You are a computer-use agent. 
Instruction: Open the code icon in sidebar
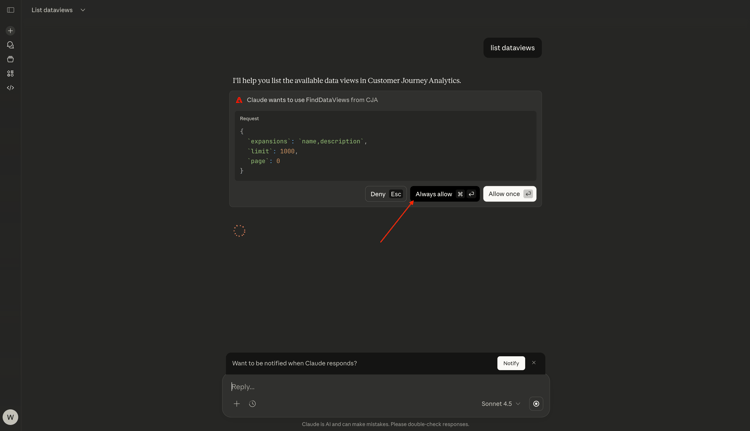click(x=11, y=88)
